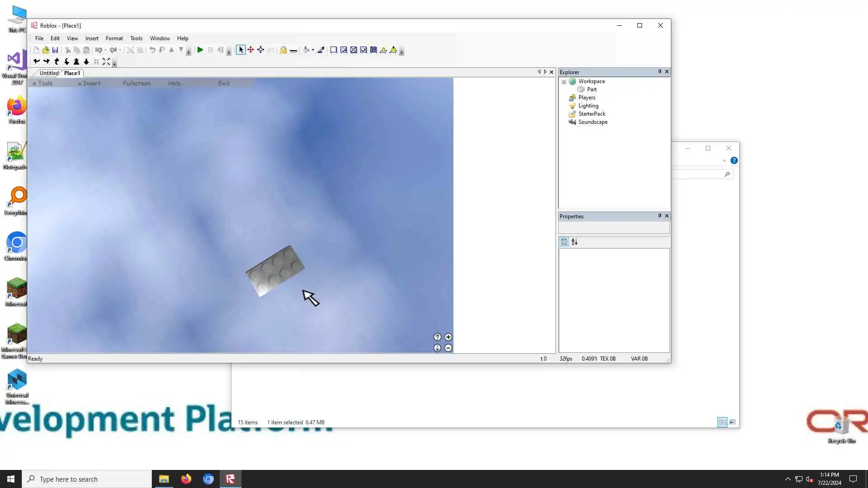Click the green Play simulation button
The image size is (868, 488).
tap(200, 50)
